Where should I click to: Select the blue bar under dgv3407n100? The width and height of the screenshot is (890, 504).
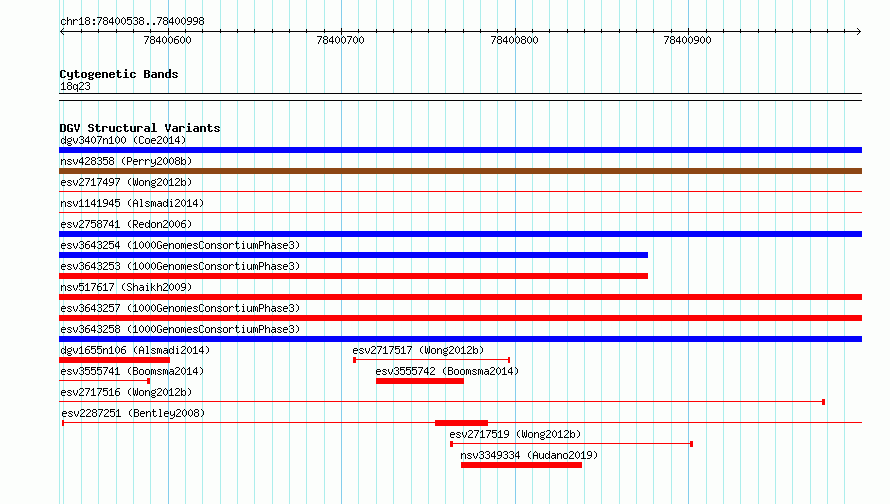click(x=460, y=150)
